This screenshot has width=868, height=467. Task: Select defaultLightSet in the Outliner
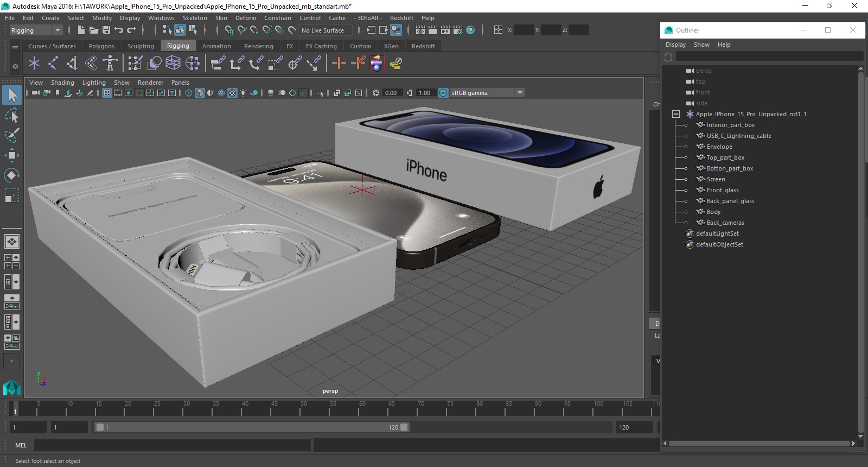717,233
